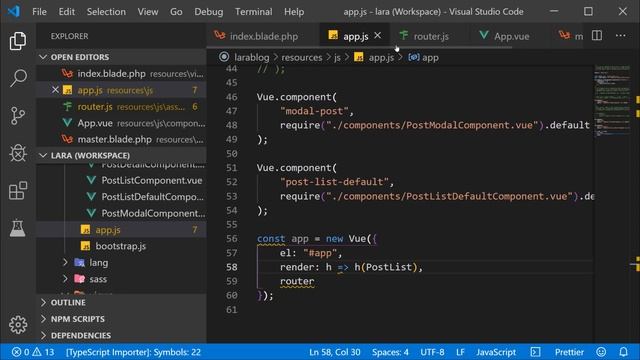Open the Explorer view in activity bar

click(x=18, y=41)
